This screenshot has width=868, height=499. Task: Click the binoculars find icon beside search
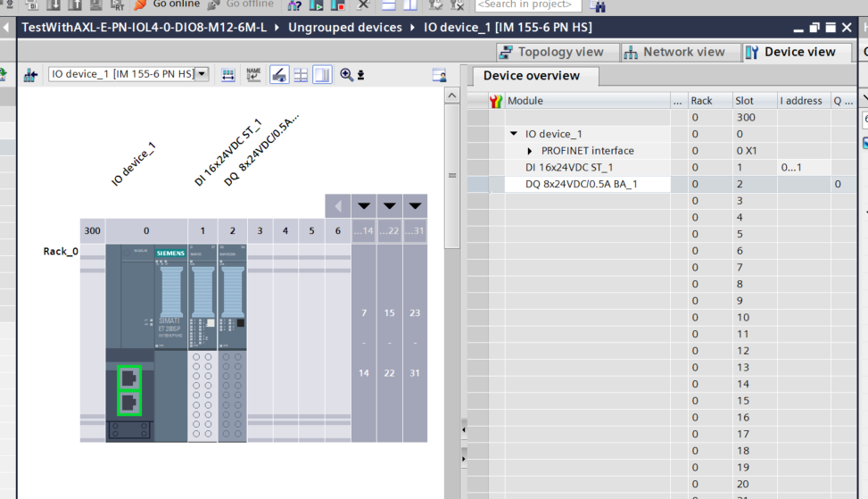(598, 5)
